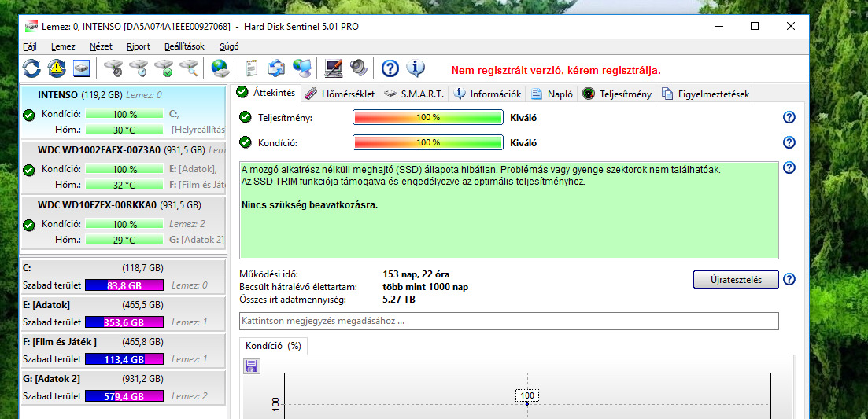Click the help icon beside the green status text
The image size is (868, 419).
789,168
